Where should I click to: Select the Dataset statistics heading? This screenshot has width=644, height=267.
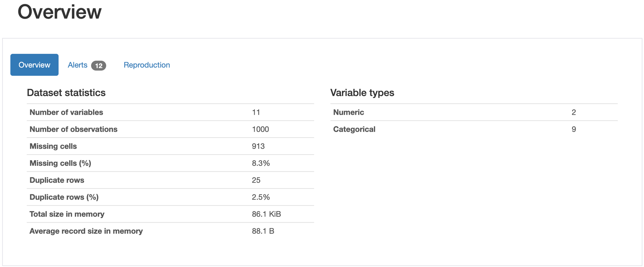[66, 93]
